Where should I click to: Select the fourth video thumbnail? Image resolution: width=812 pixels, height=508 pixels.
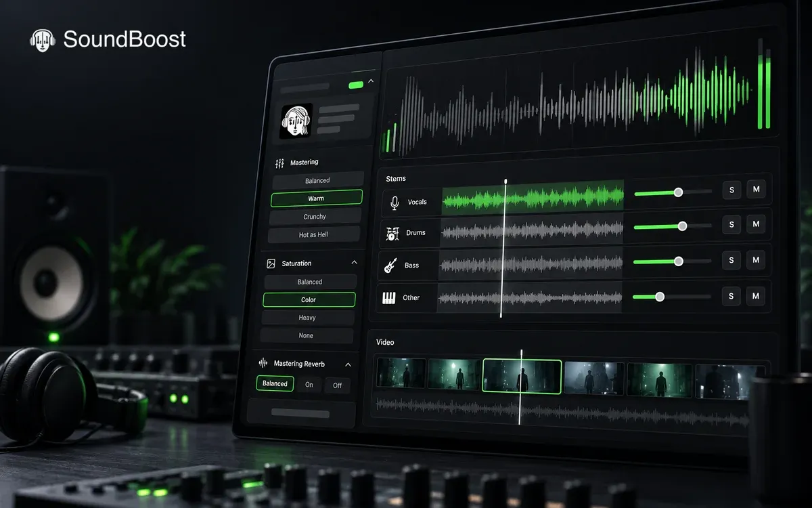tap(593, 377)
